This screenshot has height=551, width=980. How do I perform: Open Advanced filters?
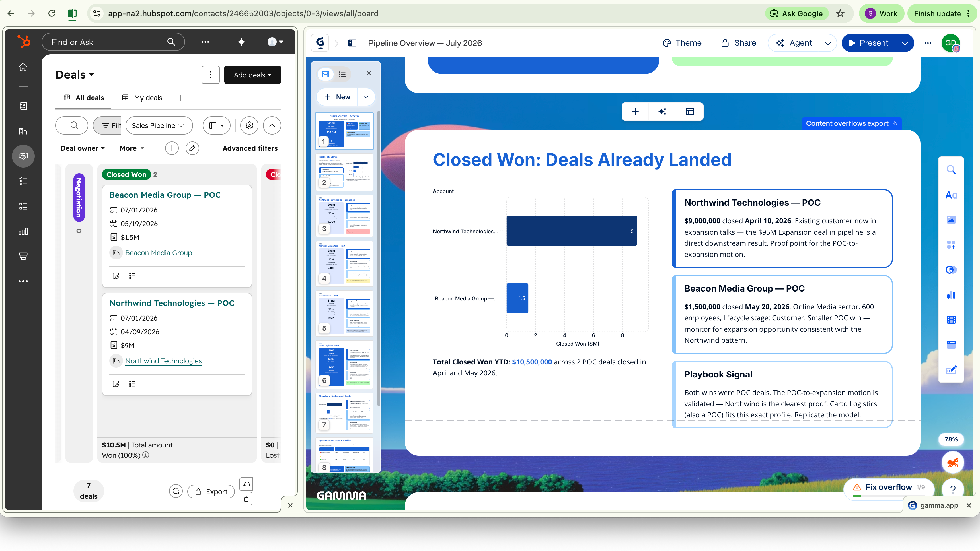(x=244, y=148)
